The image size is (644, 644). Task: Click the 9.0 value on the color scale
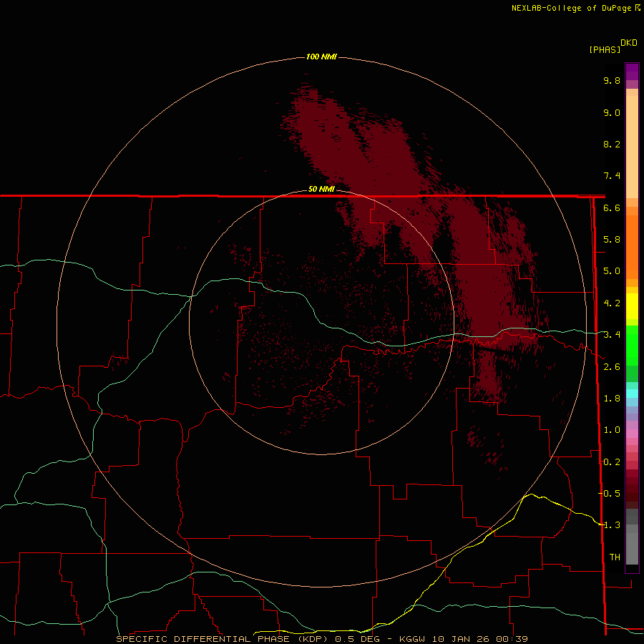click(x=612, y=112)
